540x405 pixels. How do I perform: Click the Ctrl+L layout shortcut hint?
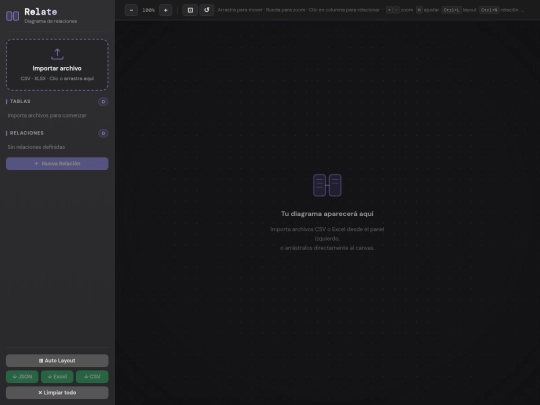(x=451, y=10)
